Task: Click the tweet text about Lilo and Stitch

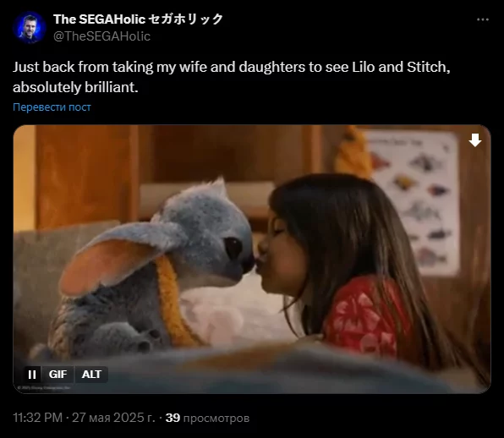Action: pos(232,77)
